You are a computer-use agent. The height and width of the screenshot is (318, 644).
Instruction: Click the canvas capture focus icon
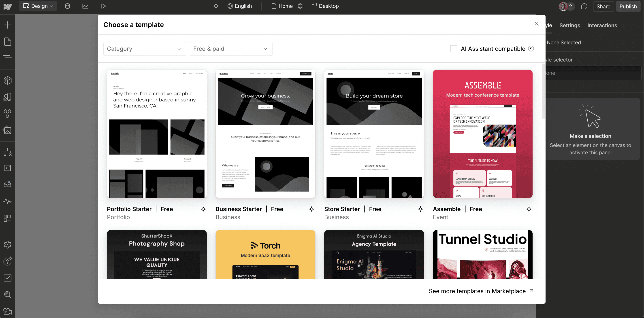216,6
